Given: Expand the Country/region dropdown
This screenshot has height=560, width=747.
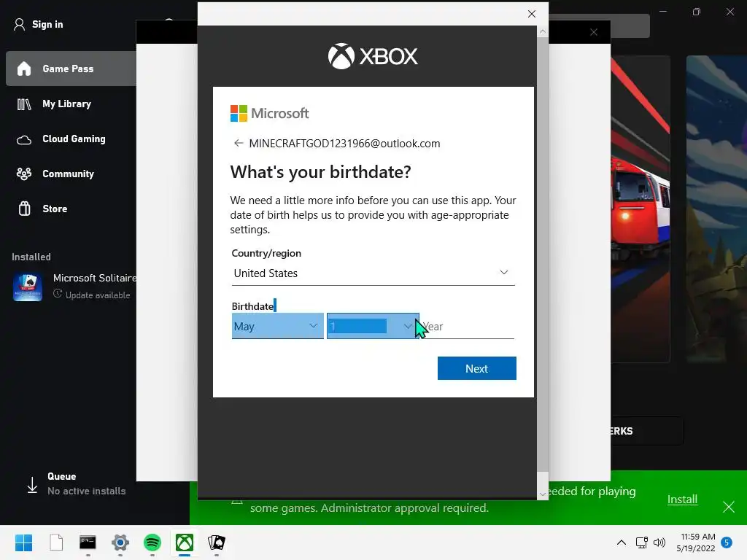Looking at the screenshot, I should click(373, 273).
